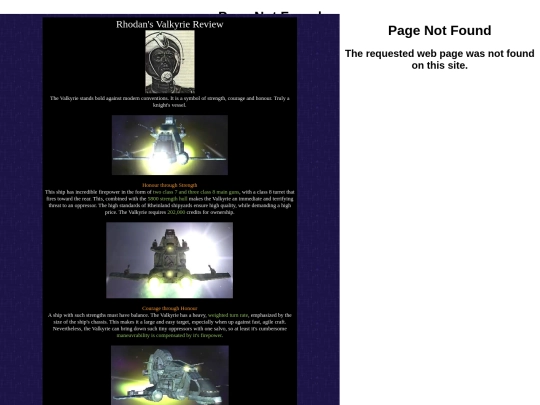540x405 pixels.
Task: Click the Honour through Strength heading
Action: [170, 185]
